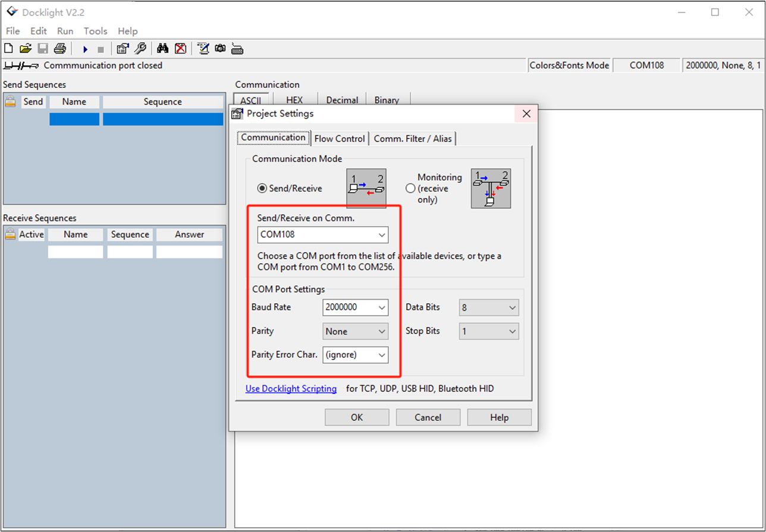The height and width of the screenshot is (532, 766).
Task: Switch to the Flow Control tab
Action: click(340, 138)
